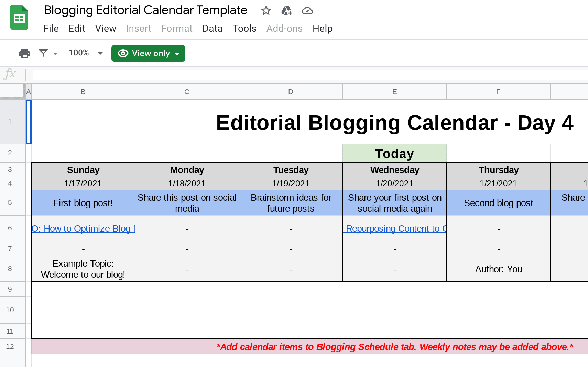The width and height of the screenshot is (588, 367).
Task: Follow the Repurposing Content link on Wednesday
Action: coord(394,228)
